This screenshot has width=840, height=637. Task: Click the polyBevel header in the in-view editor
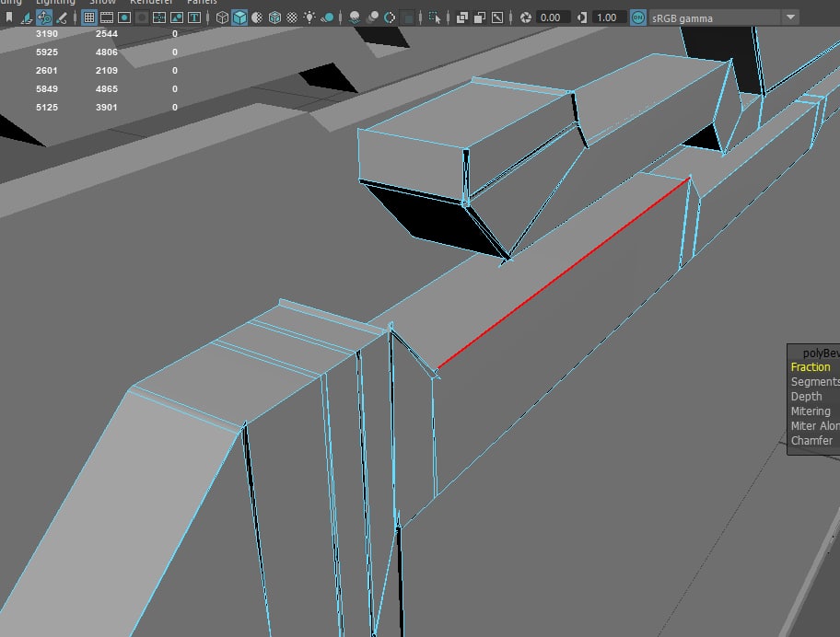pyautogui.click(x=821, y=353)
